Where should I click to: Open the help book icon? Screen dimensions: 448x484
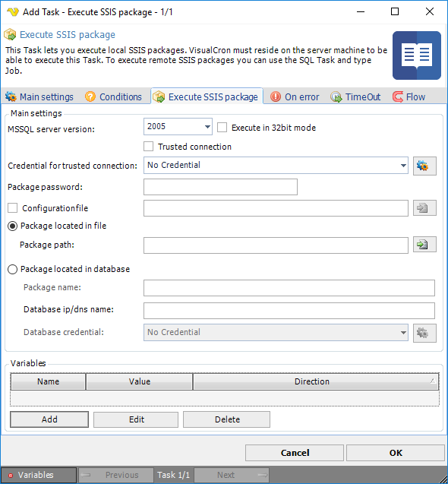417,55
